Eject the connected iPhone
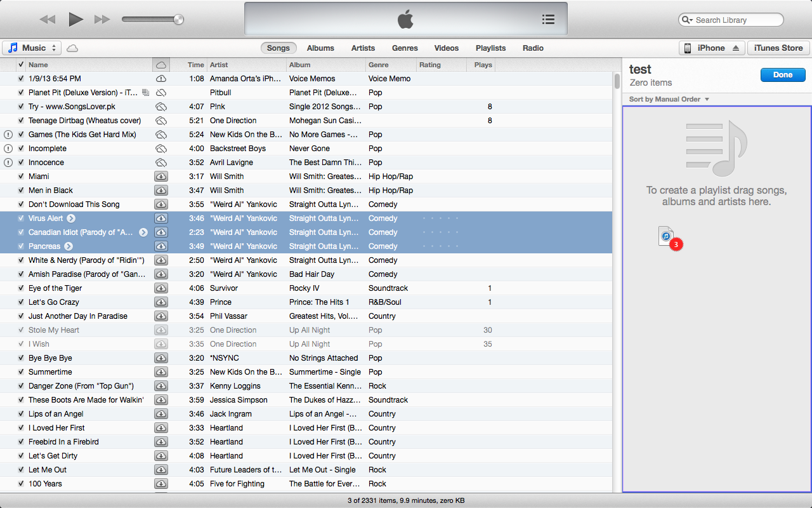 tap(734, 48)
